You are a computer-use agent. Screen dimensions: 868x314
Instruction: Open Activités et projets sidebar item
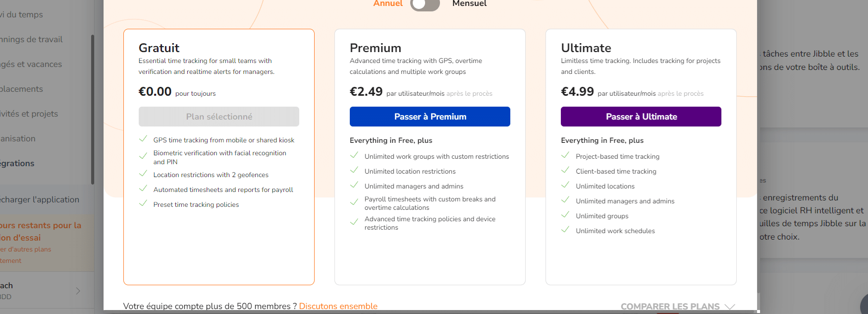[x=29, y=114]
